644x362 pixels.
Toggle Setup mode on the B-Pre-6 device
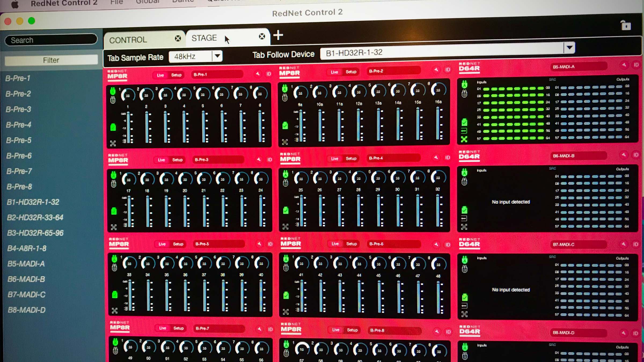[351, 244]
